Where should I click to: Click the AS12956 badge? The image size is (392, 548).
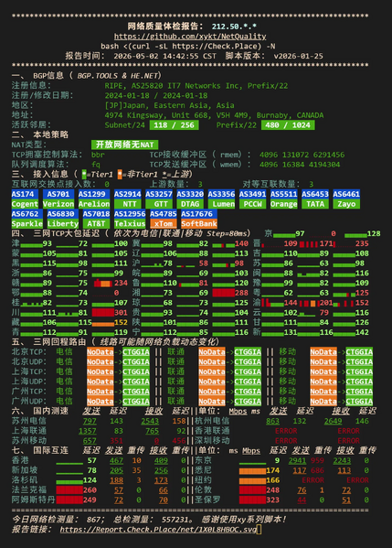tap(130, 214)
